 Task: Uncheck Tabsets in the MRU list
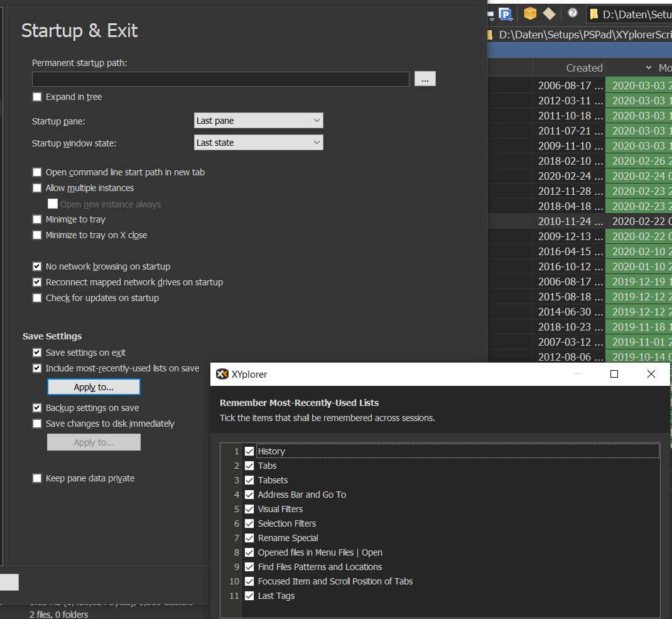(249, 480)
